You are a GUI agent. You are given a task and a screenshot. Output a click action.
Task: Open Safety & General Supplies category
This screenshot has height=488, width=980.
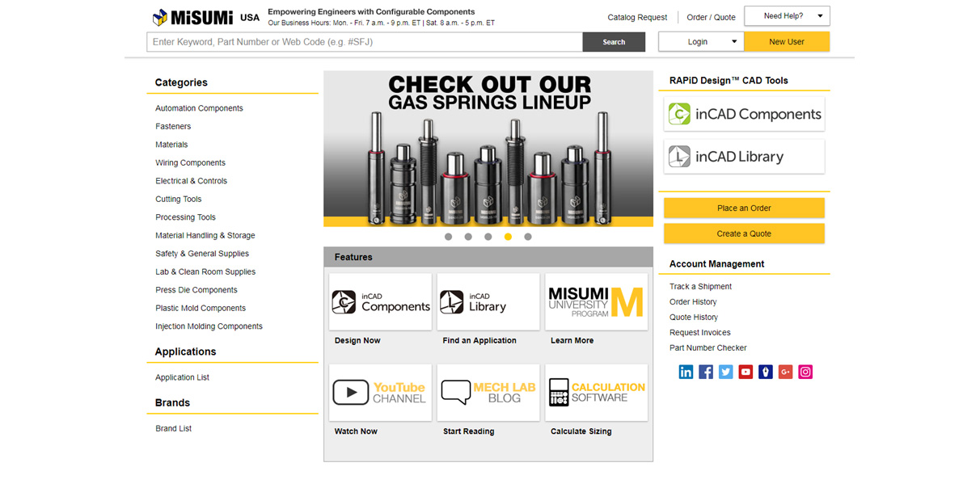point(202,254)
